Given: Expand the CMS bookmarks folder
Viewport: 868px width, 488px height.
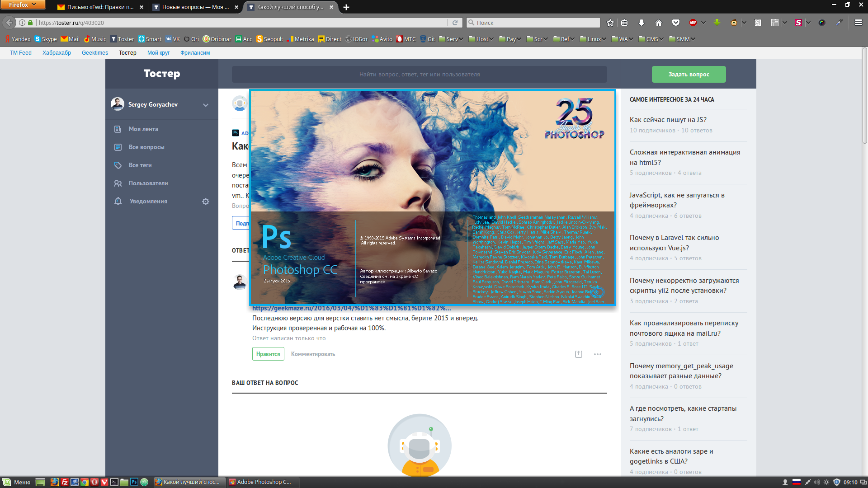Looking at the screenshot, I should point(651,39).
